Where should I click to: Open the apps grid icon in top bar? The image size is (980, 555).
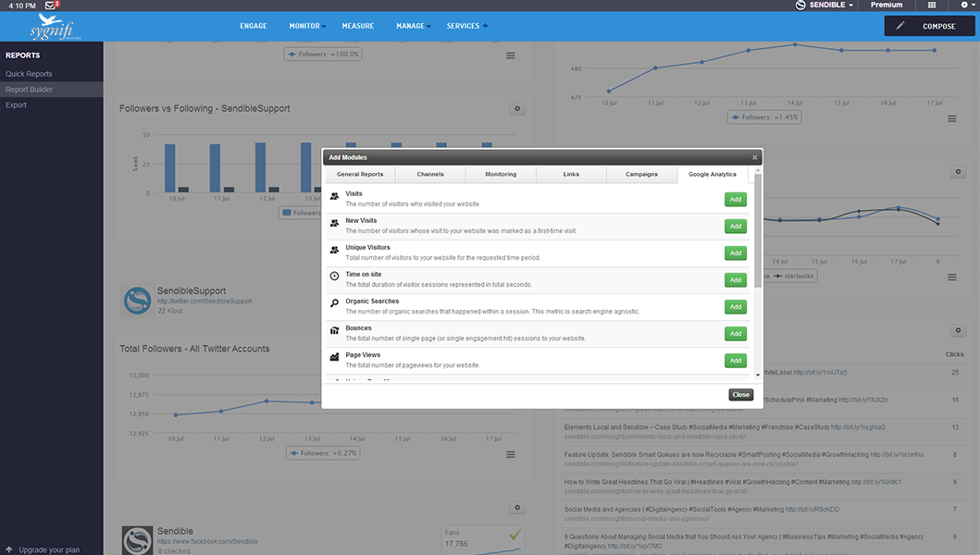(x=932, y=6)
